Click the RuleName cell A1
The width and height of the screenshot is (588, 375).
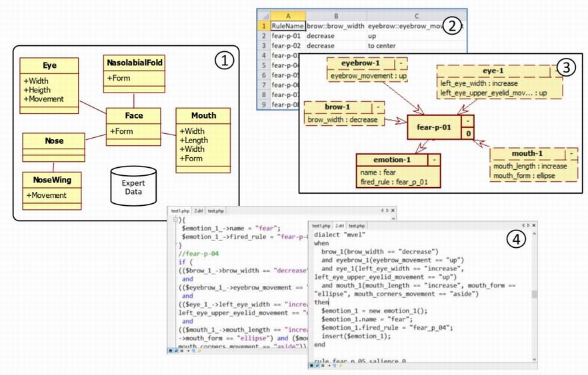pos(288,26)
